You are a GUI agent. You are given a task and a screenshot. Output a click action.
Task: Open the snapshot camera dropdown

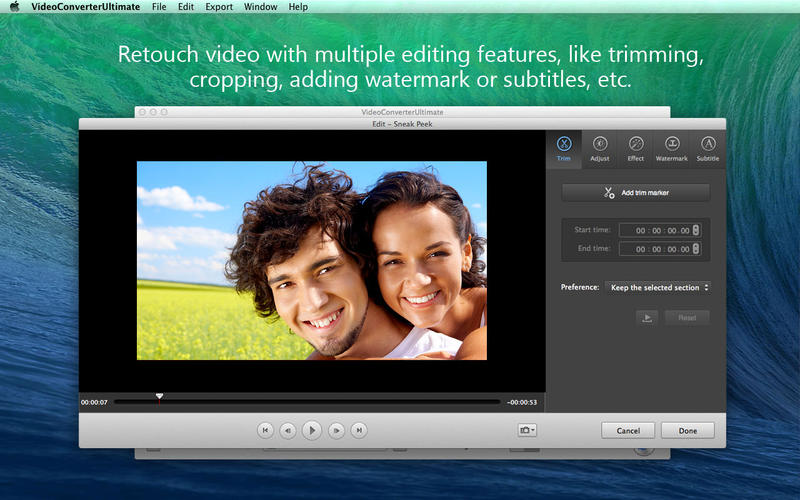[x=527, y=430]
